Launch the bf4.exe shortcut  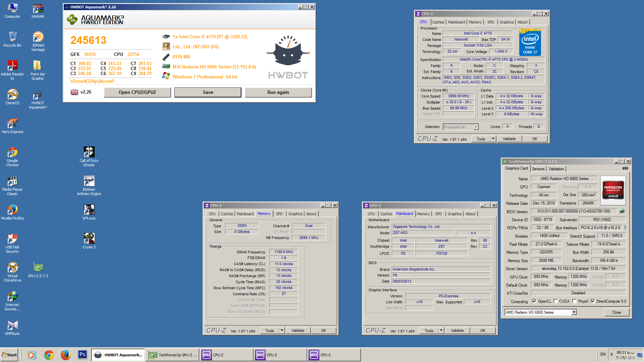pos(89,213)
